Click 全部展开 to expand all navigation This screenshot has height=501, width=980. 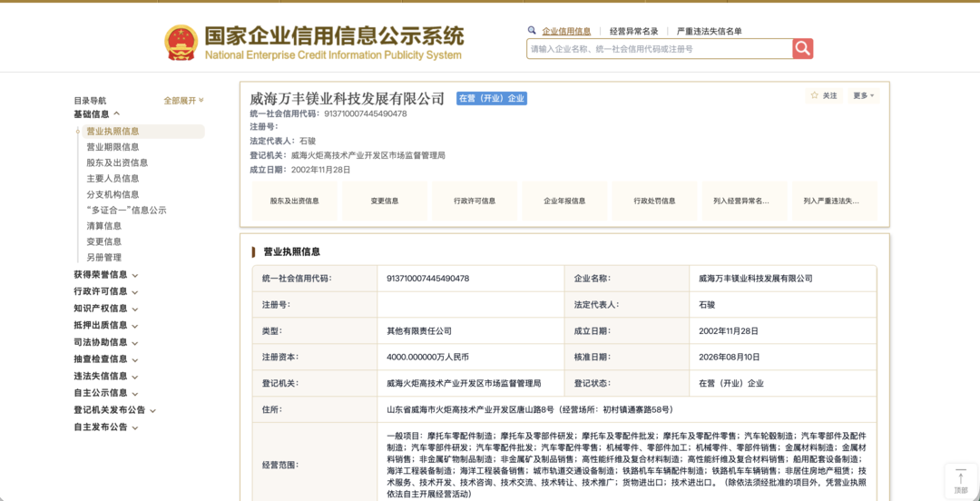tap(183, 100)
